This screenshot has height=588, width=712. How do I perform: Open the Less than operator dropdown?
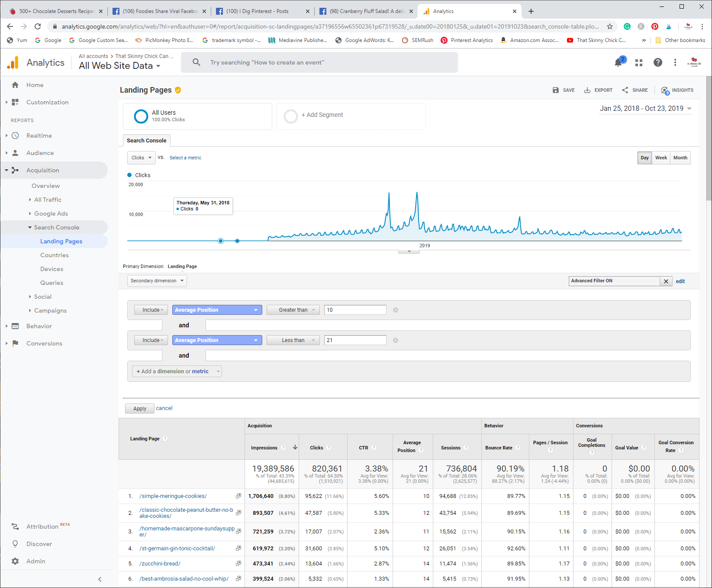(x=293, y=340)
